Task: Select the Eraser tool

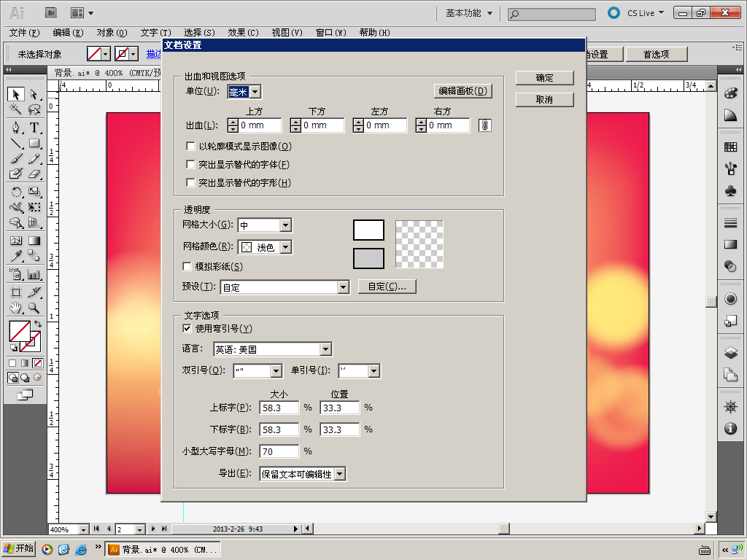Action: [x=34, y=174]
